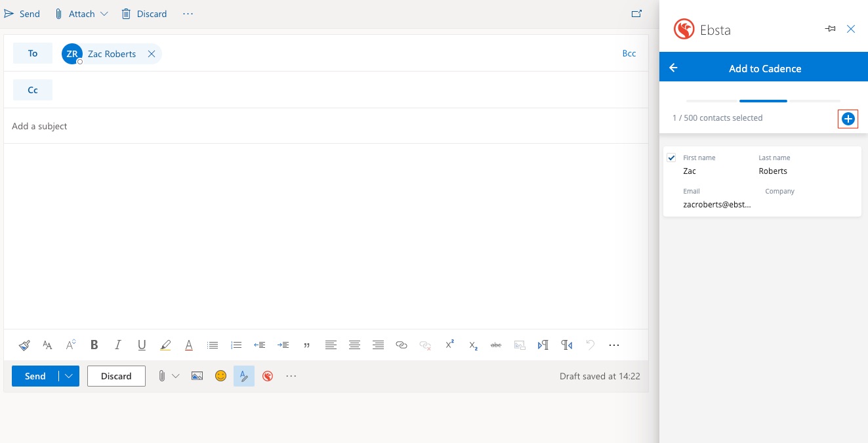Set right-to-left text direction
This screenshot has height=443, width=868.
pyautogui.click(x=567, y=345)
